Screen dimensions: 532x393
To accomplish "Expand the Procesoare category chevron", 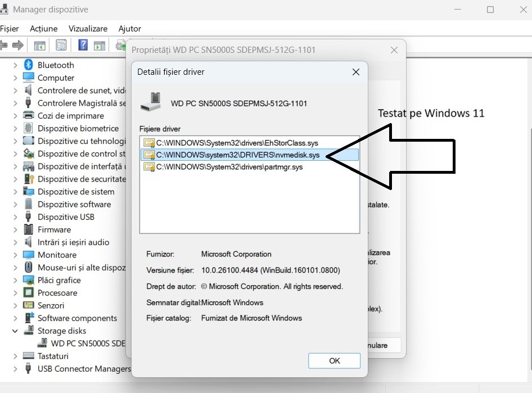I will 15,292.
